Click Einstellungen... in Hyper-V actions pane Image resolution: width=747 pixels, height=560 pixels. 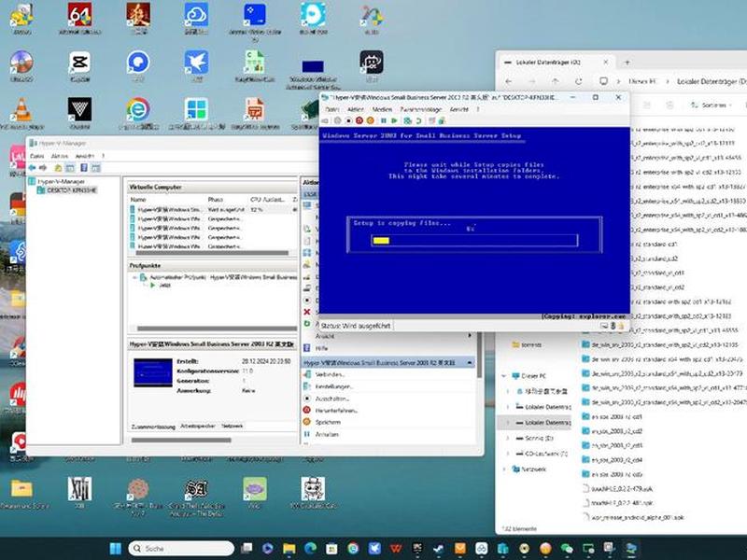(x=334, y=386)
